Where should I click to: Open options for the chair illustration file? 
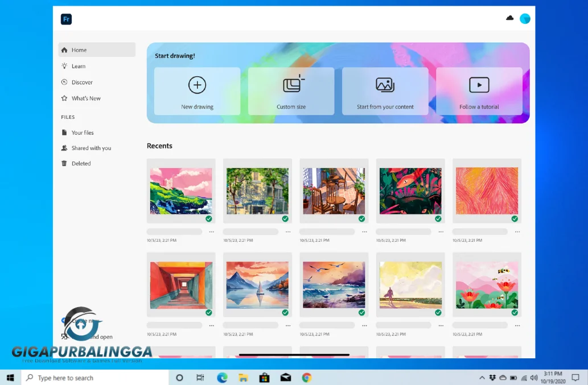(x=364, y=231)
